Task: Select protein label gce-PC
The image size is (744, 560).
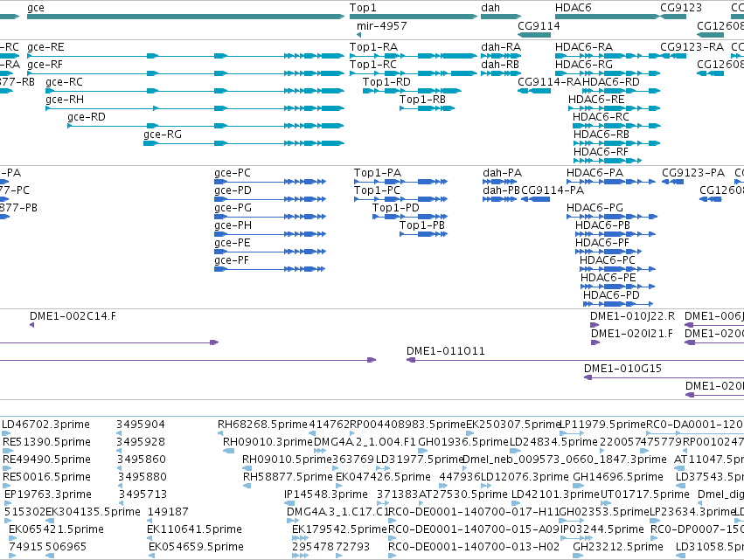Action: pos(233,173)
